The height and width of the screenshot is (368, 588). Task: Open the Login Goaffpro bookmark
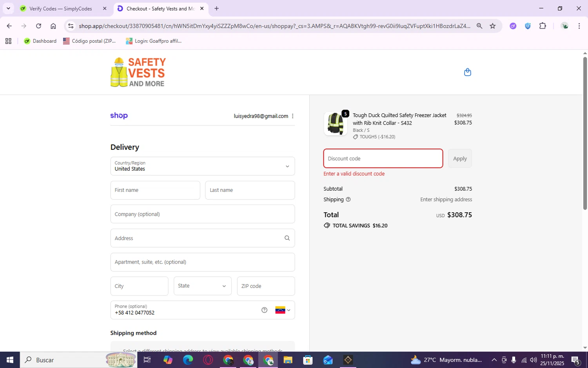point(154,41)
